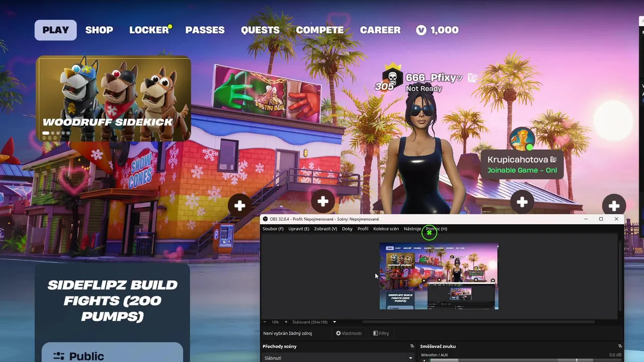Click the Není vybrán žádný zdroj label

[287, 333]
